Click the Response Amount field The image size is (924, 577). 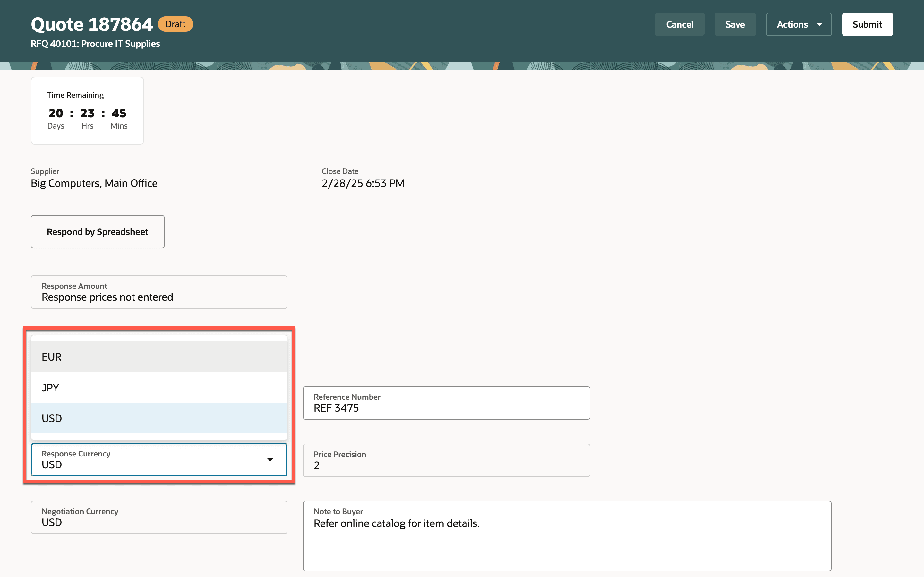click(x=159, y=292)
